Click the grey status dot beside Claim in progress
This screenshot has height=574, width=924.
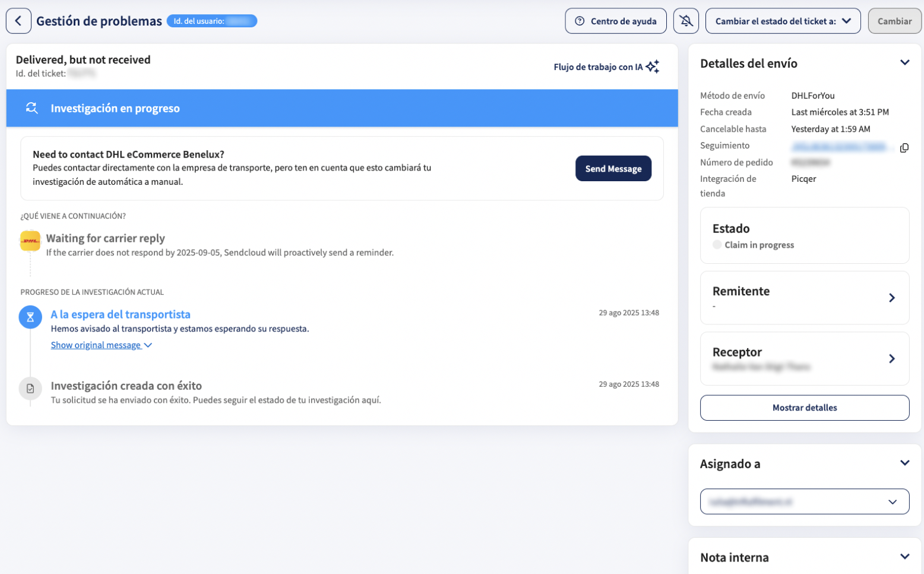pos(717,245)
